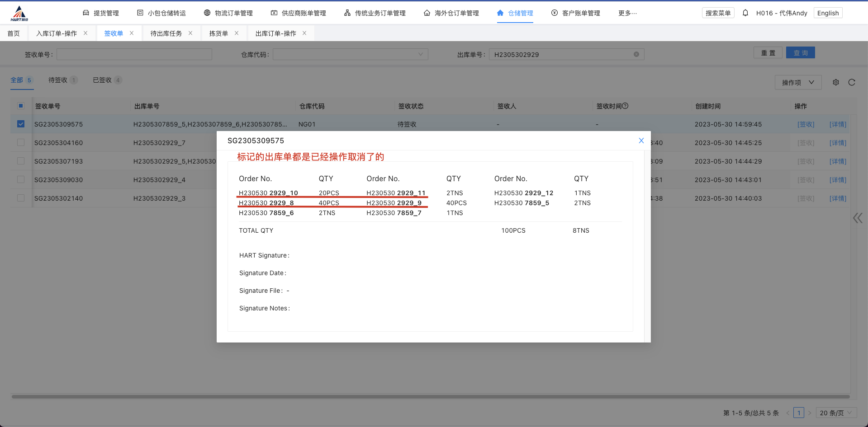
Task: Open the 物流订单管理 menu
Action: pyautogui.click(x=228, y=13)
